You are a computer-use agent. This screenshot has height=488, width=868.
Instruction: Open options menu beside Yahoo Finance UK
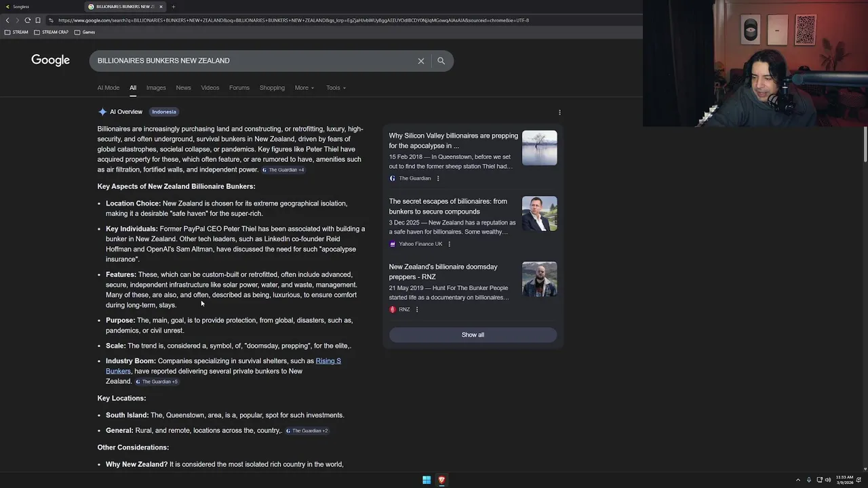[x=449, y=244]
